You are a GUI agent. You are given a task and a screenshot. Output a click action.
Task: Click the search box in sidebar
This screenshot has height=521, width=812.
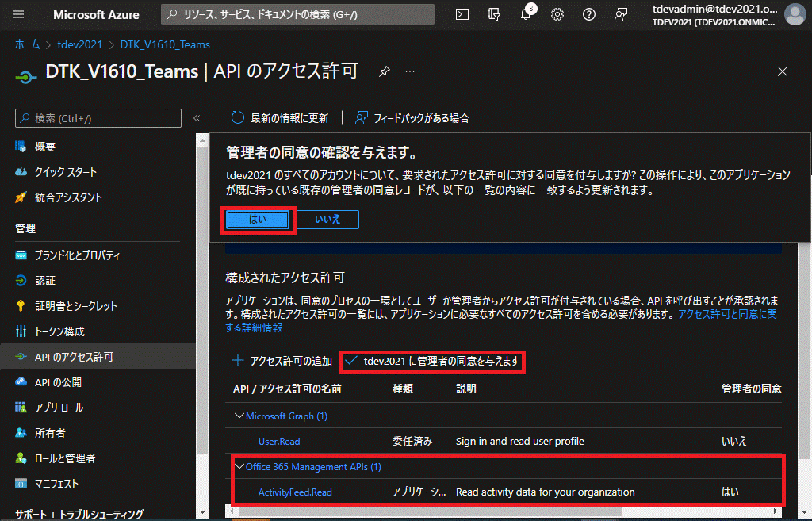point(98,118)
